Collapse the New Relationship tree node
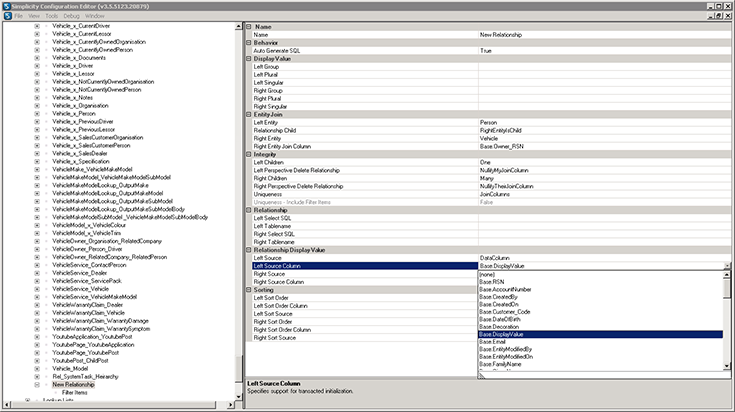 click(x=37, y=385)
